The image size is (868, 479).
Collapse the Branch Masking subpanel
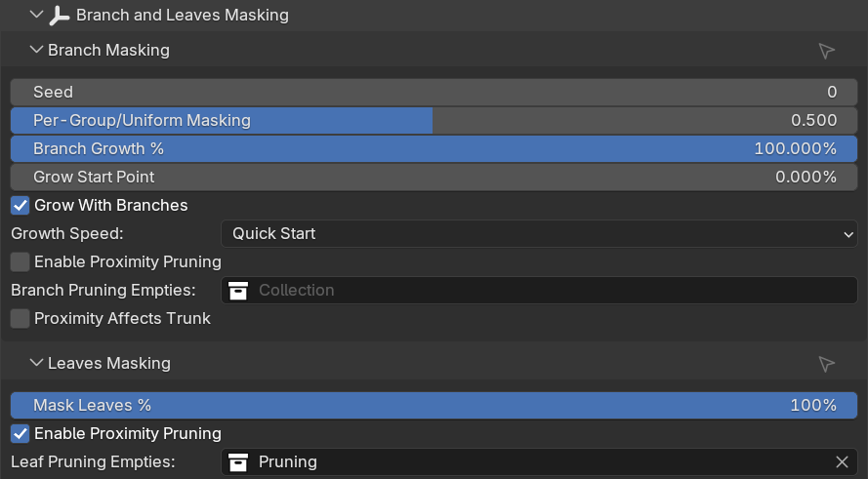click(36, 50)
